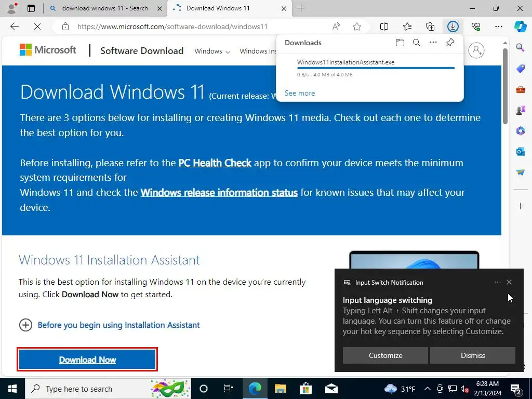Click See more in Downloads
Screen dimensions: 532x399
[x=300, y=94]
